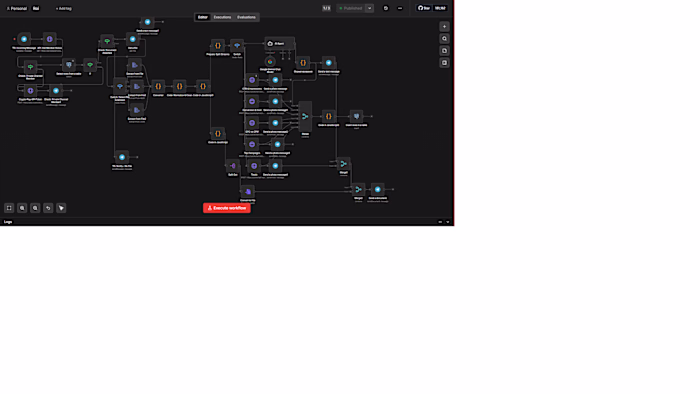Select the code node below Prepare Split Streams

click(x=218, y=134)
